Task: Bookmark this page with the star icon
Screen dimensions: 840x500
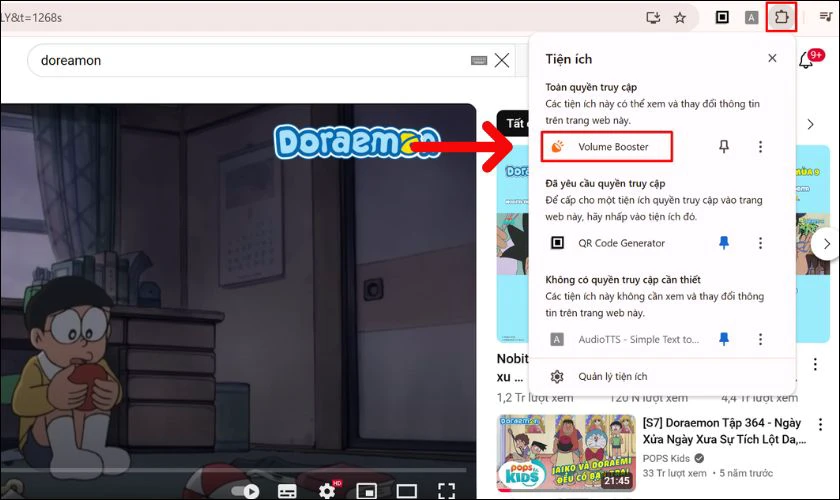Action: [x=680, y=18]
